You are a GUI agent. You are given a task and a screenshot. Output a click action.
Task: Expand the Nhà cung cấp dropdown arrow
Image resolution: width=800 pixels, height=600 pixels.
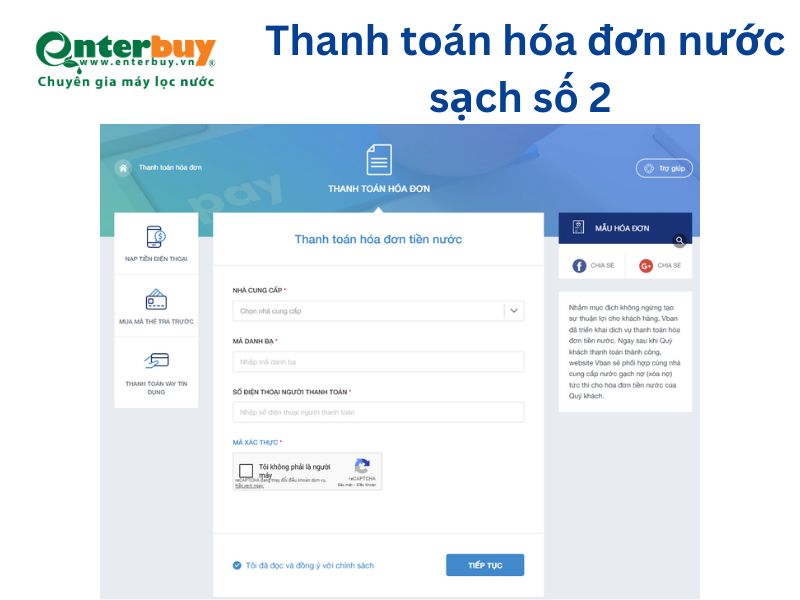point(514,311)
